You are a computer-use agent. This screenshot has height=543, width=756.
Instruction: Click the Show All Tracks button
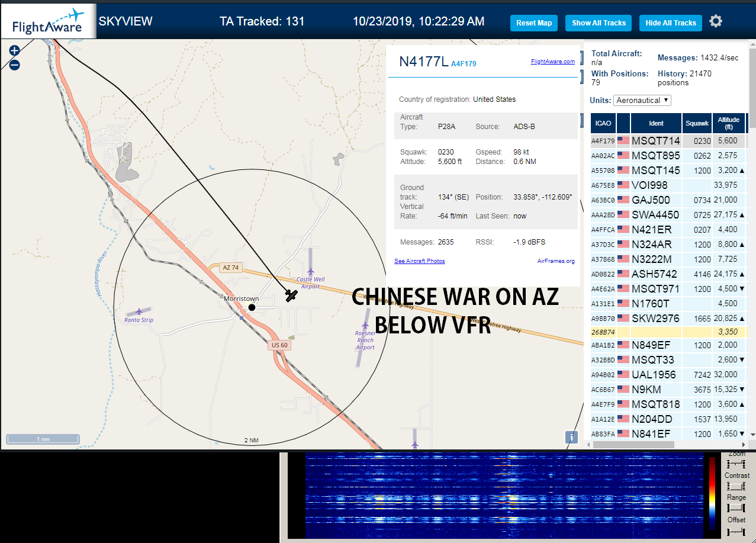[x=599, y=23]
